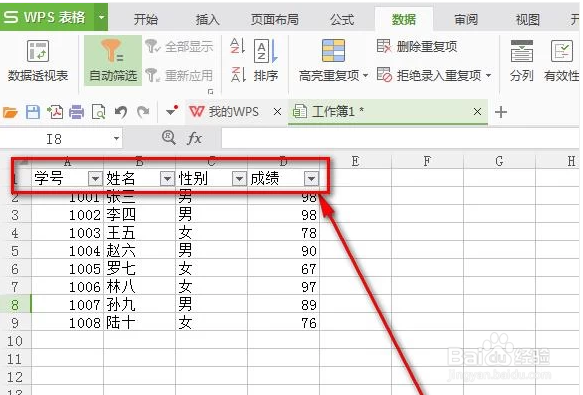Select cell containing 李四
This screenshot has height=395, width=583.
click(x=139, y=215)
